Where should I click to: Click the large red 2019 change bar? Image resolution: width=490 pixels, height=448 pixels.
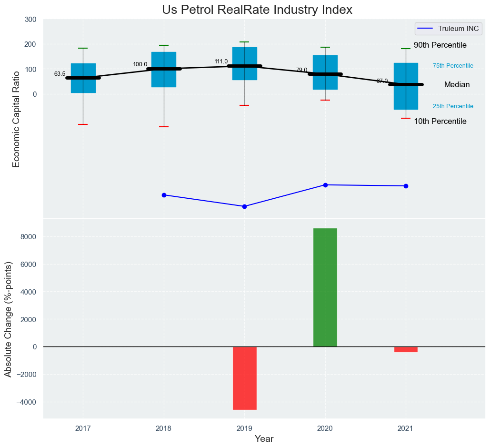[244, 378]
